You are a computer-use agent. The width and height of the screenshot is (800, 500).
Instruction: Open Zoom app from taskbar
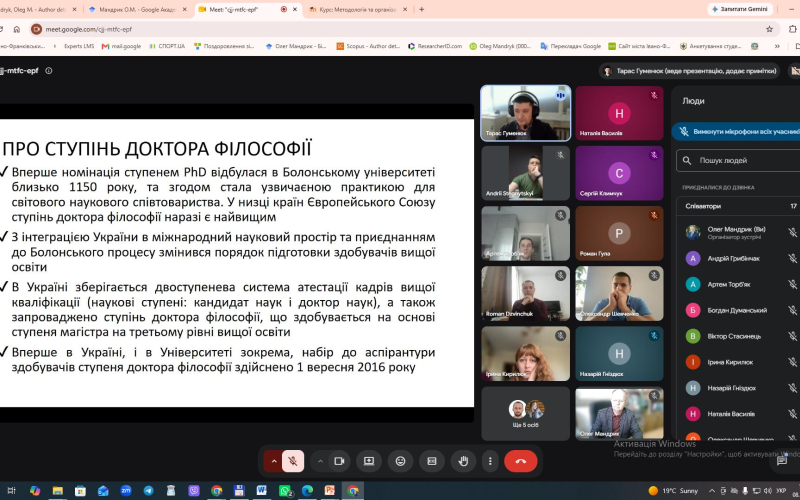tap(126, 490)
